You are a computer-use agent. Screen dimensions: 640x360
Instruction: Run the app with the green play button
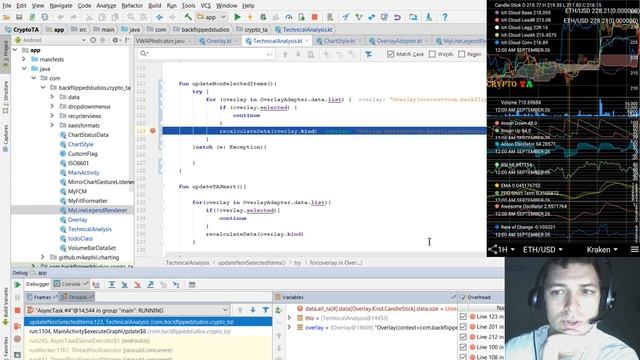pos(237,17)
